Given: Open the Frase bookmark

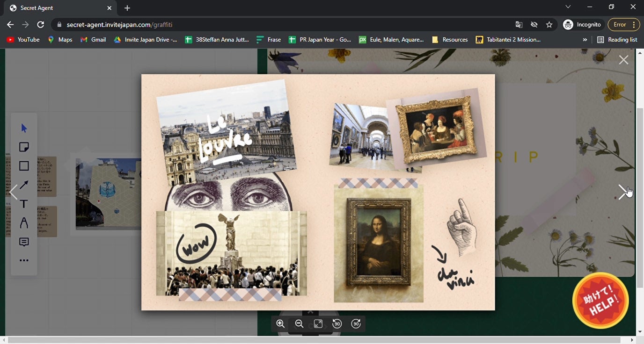Looking at the screenshot, I should click(x=269, y=40).
